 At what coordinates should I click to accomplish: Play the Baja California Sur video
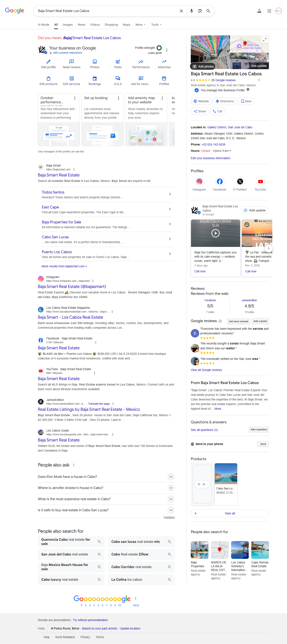click(x=215, y=233)
